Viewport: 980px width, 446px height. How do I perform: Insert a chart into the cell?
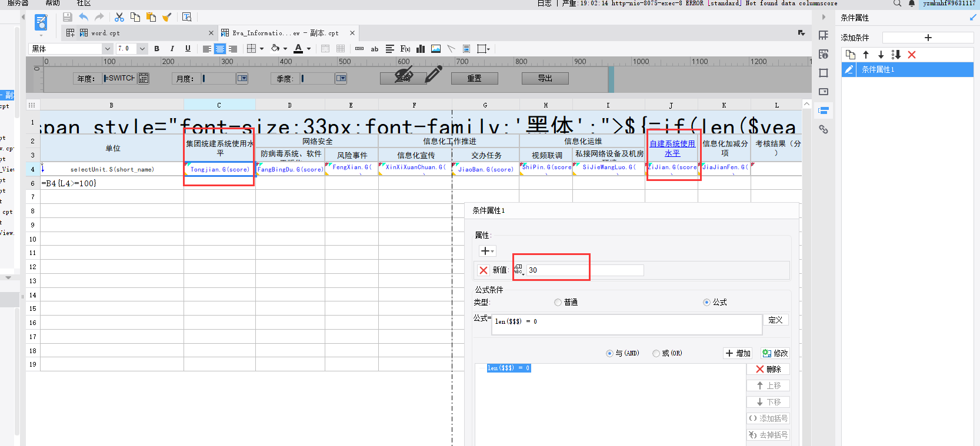coord(421,49)
